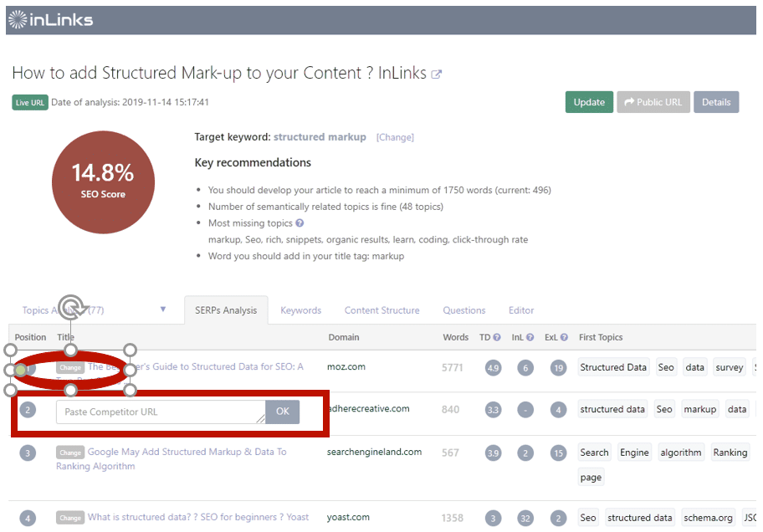Click the TD column help icon
Screen dimensions: 763x532
496,337
